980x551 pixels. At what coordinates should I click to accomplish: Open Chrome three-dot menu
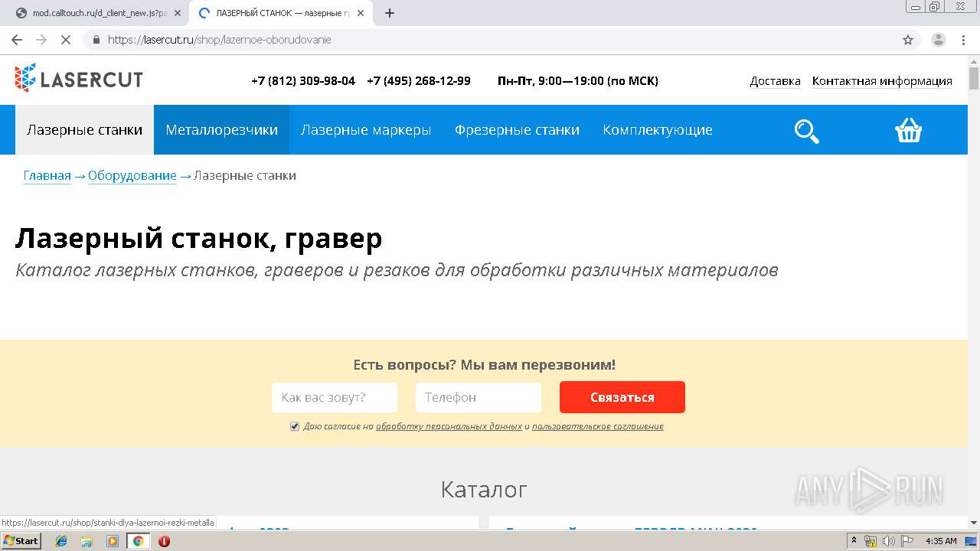962,40
